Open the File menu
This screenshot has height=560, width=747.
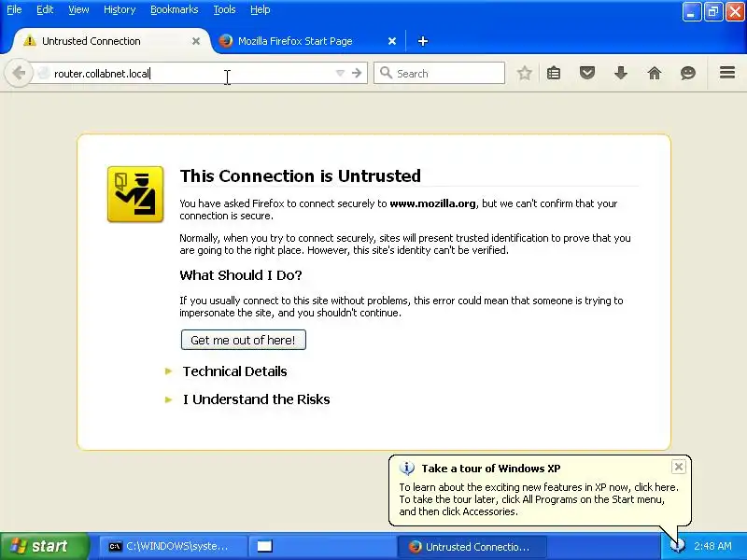point(14,9)
